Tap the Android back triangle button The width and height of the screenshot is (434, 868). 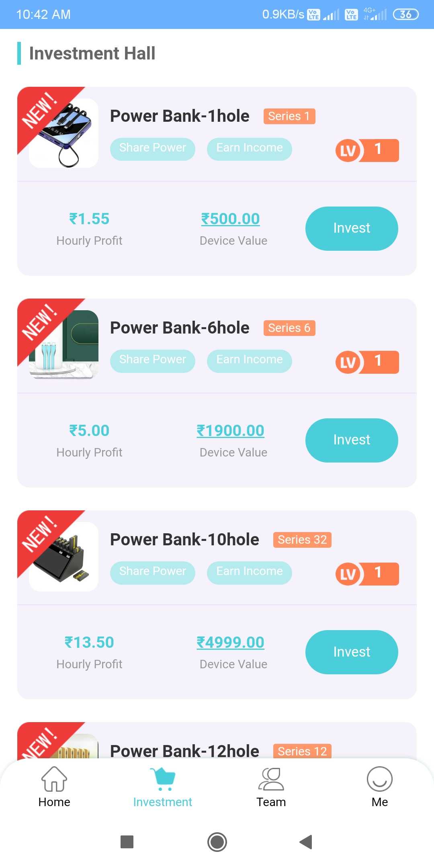(x=306, y=842)
